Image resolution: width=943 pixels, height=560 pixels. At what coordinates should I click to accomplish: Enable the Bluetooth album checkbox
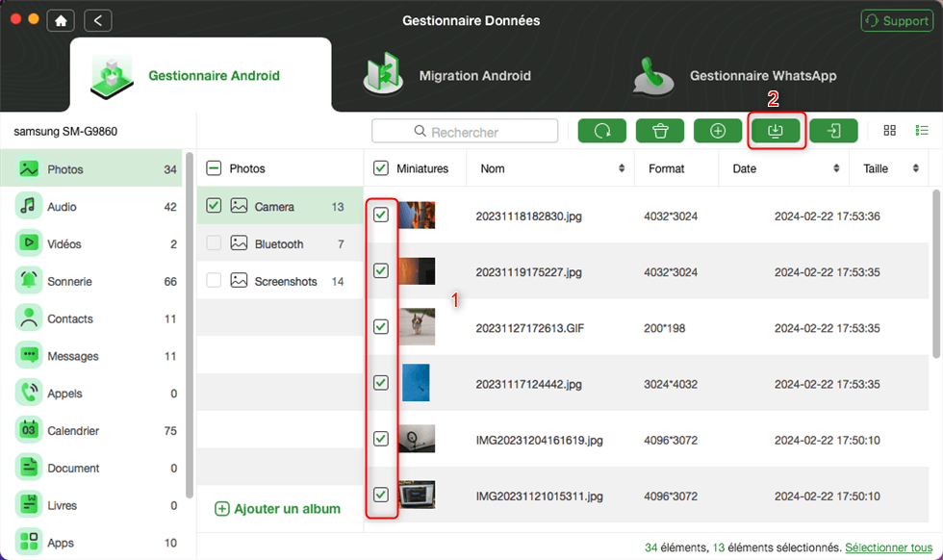point(214,243)
